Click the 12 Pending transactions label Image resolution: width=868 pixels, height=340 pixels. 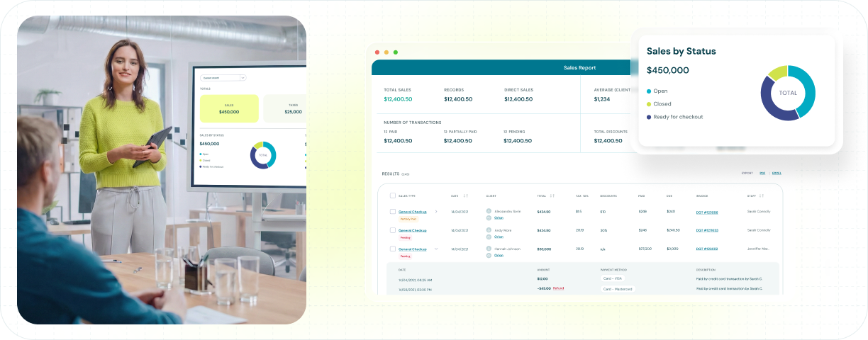point(515,132)
